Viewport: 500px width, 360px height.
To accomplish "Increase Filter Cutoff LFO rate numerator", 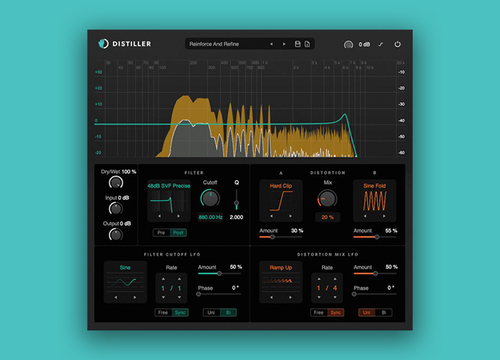I will pos(163,279).
